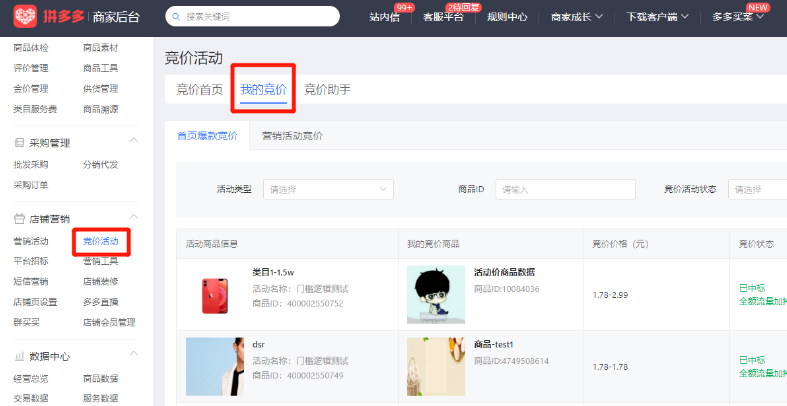Switch to the 竞价助手 tab
Viewport: 787px width, 406px height.
tap(327, 89)
